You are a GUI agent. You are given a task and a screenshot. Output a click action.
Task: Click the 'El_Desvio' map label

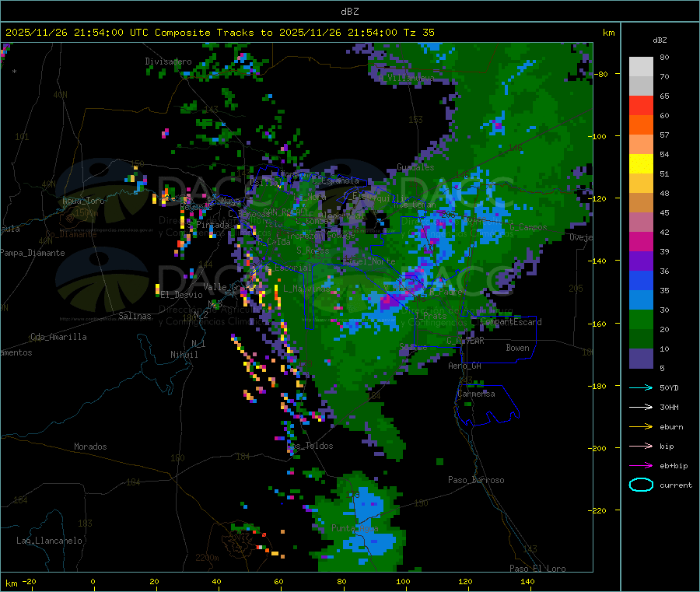click(181, 295)
